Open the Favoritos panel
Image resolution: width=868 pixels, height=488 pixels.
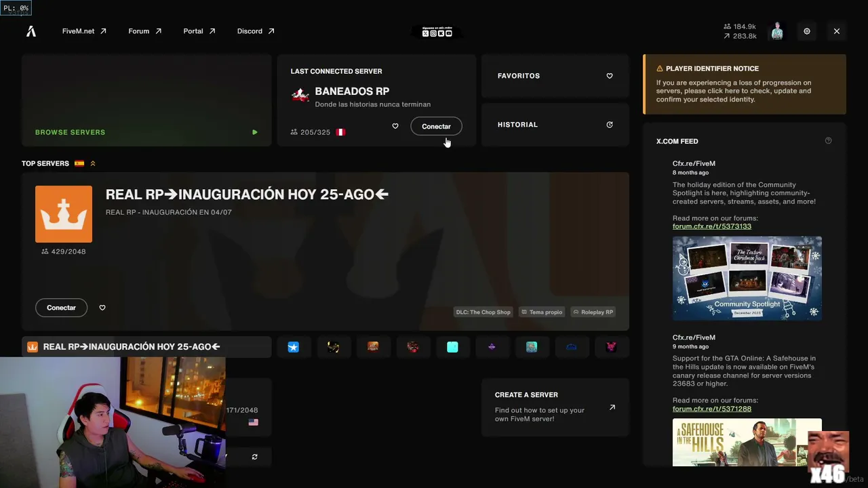pos(555,76)
